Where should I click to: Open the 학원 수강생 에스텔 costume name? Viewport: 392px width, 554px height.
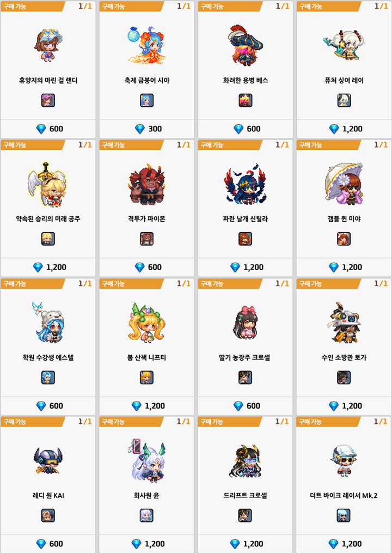(48, 357)
